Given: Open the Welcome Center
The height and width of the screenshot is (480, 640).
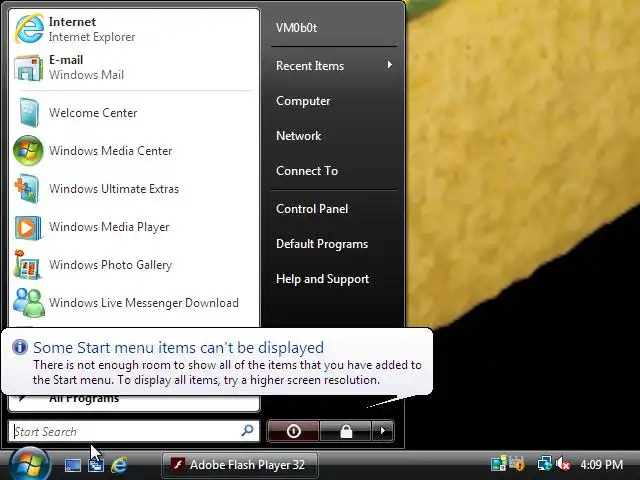Looking at the screenshot, I should click(x=134, y=113).
